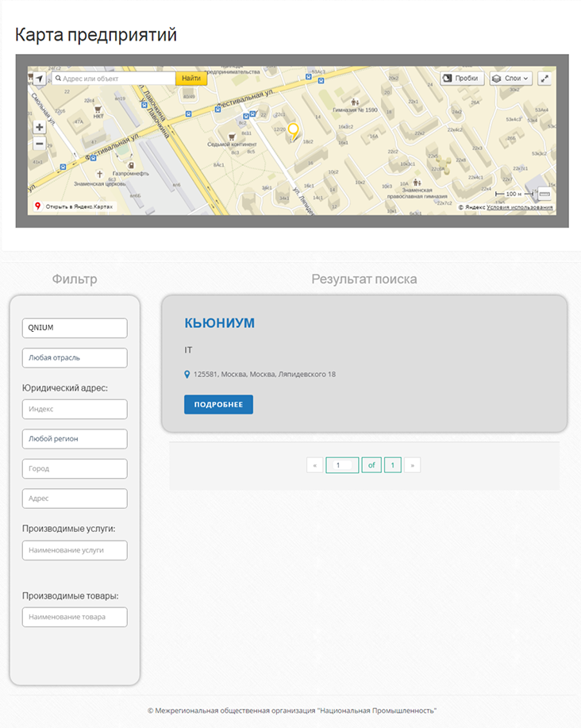Click the IT industry label
Viewport: 581px width, 728px height.
tap(188, 350)
